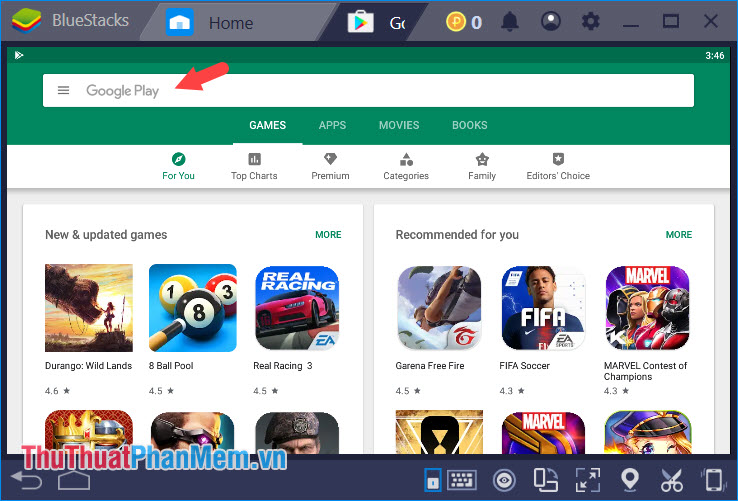
Task: Open the king crown game icon in second row
Action: pos(89,432)
